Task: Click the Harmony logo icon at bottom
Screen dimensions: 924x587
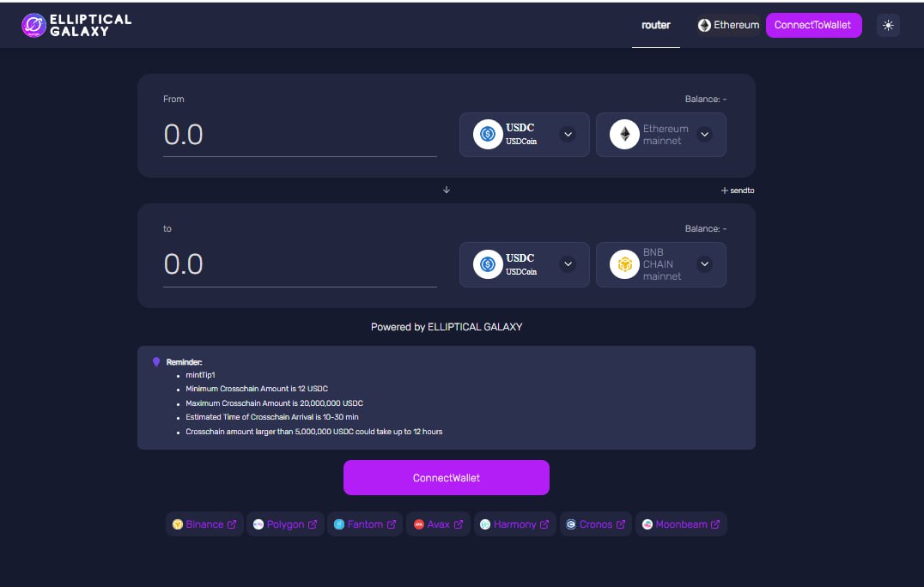Action: point(485,524)
